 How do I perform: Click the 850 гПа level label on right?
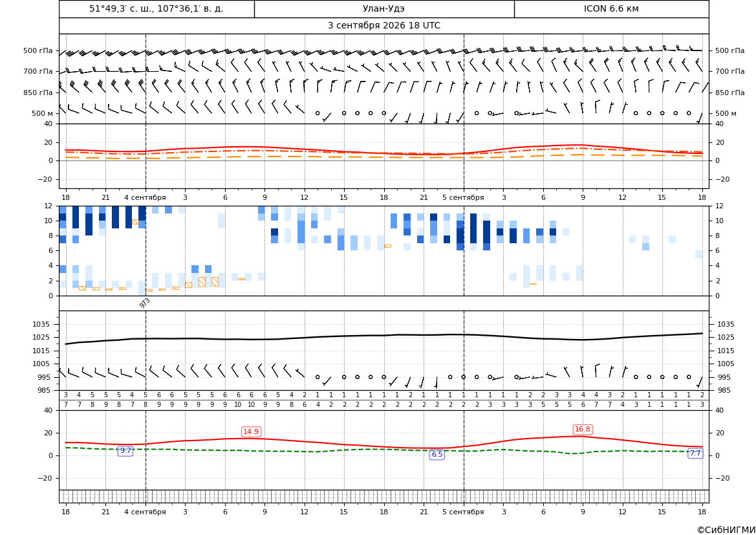(x=729, y=93)
